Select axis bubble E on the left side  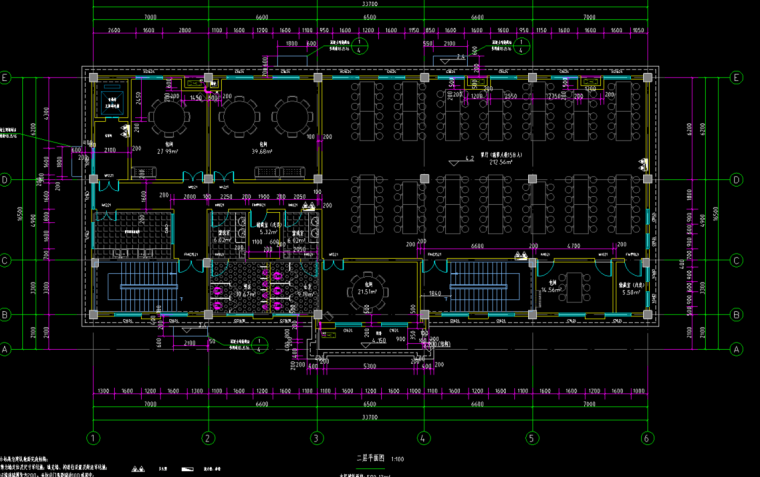pos(6,77)
